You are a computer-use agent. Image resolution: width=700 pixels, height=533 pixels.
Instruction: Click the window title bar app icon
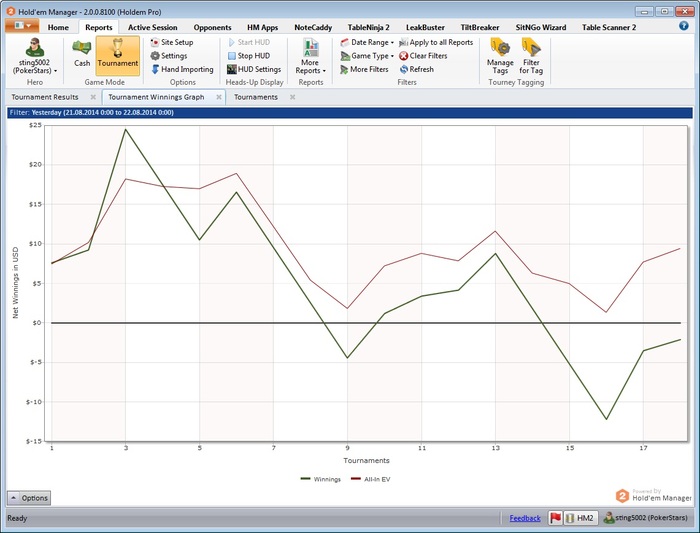pos(11,12)
